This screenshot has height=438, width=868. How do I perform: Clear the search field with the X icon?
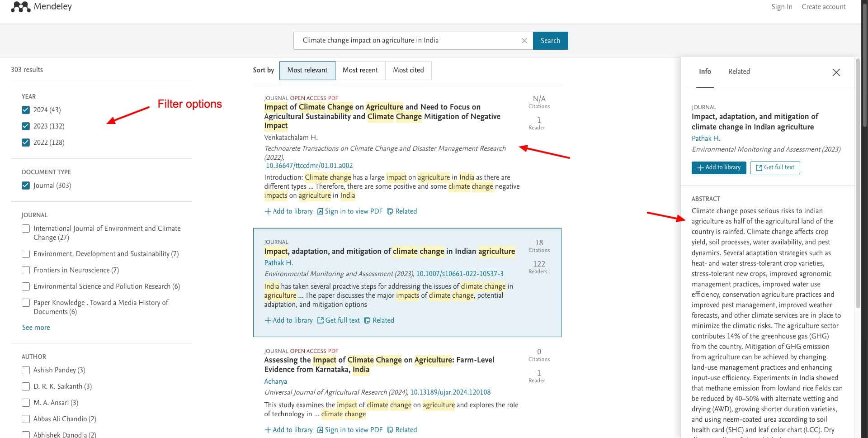(x=524, y=41)
